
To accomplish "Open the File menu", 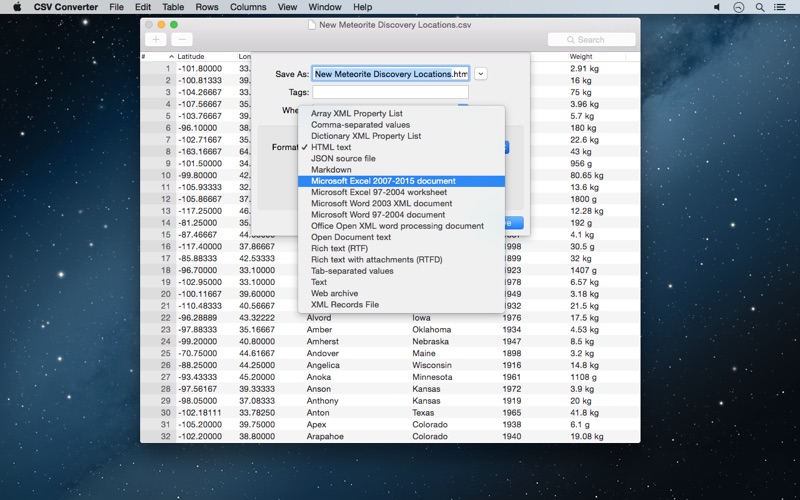I will pyautogui.click(x=116, y=7).
